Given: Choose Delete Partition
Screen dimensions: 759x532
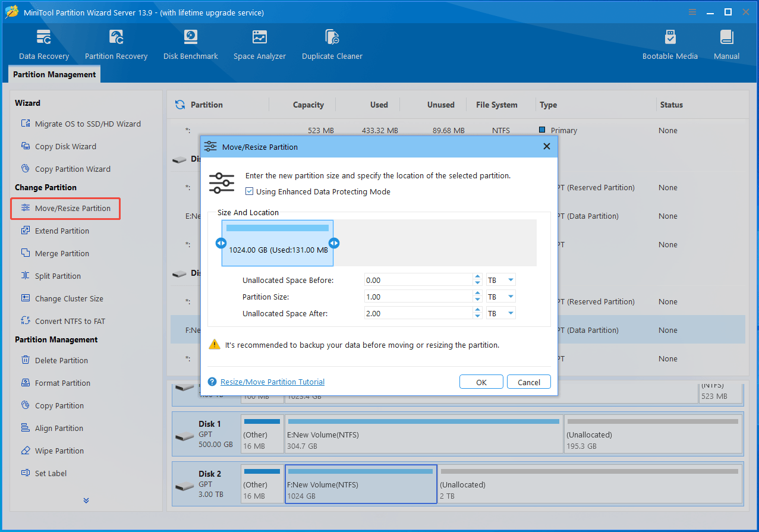Looking at the screenshot, I should [x=54, y=360].
